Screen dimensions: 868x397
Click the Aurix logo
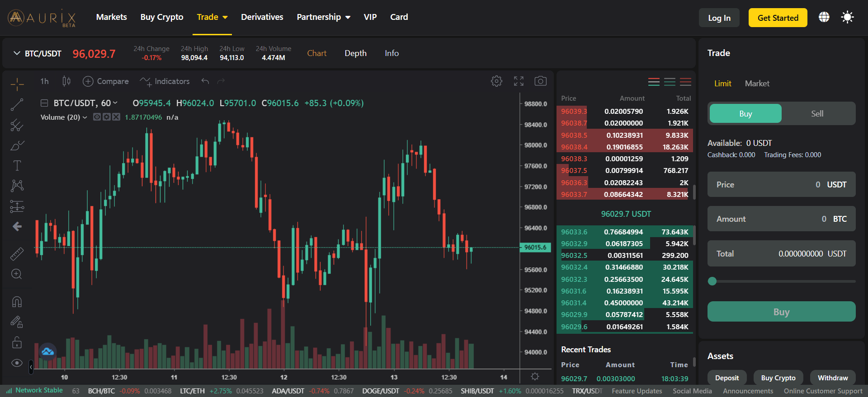(x=42, y=18)
